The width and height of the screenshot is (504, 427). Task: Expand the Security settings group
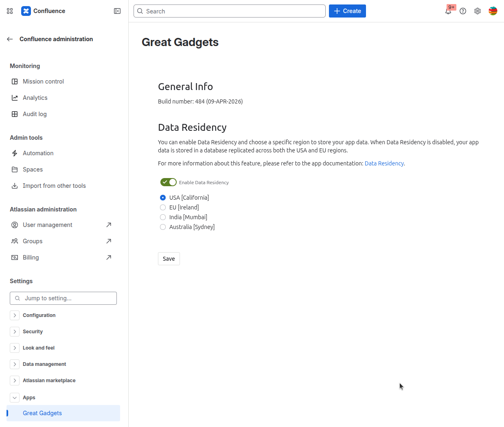[x=15, y=332]
